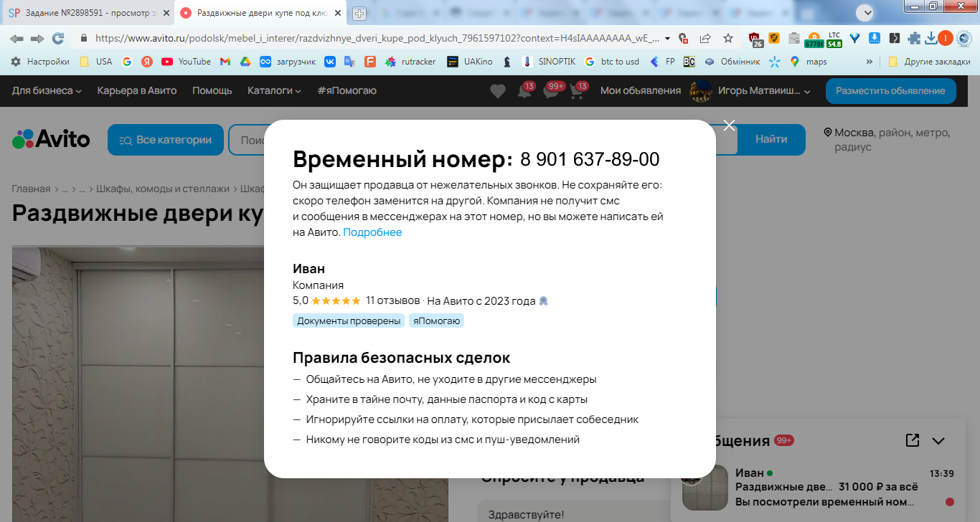Click the temporary number 8 901 637-89-00

coord(590,159)
